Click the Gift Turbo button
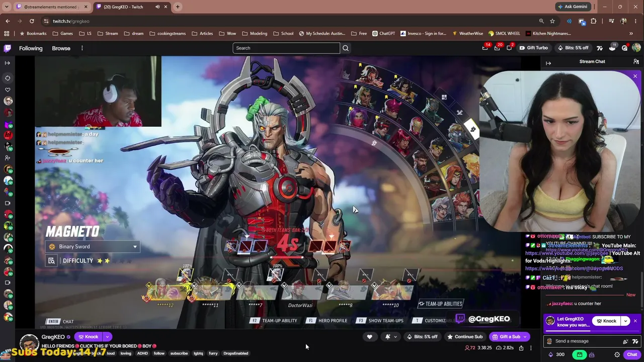The width and height of the screenshot is (644, 362). tap(533, 48)
